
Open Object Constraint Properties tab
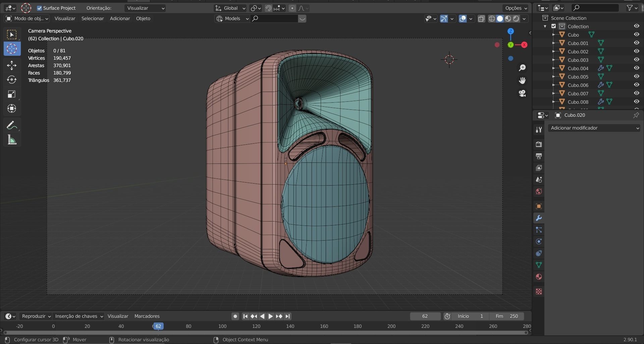539,253
